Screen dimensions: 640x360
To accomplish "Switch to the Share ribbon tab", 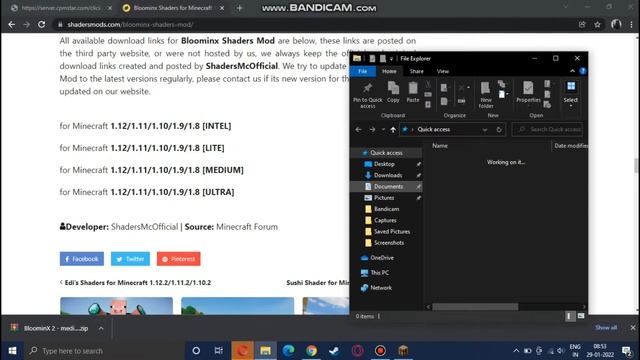I will click(x=416, y=71).
